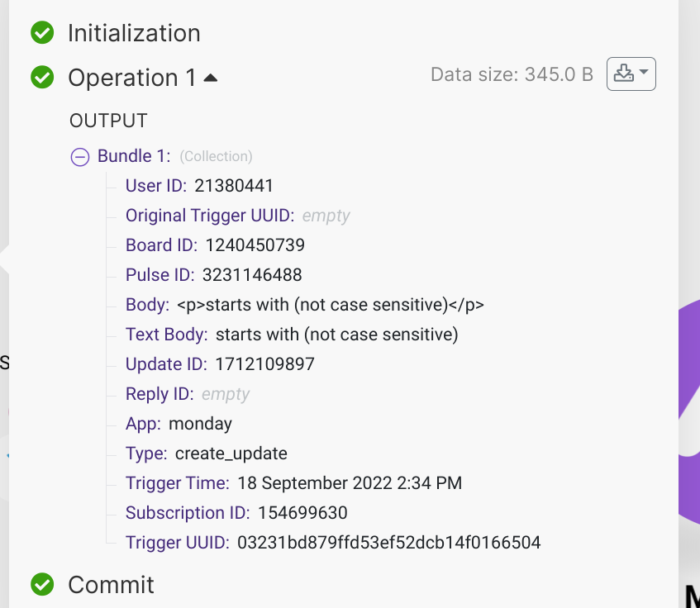Click the Operation 1 green check icon
Screen dimensions: 700x608
coord(42,77)
